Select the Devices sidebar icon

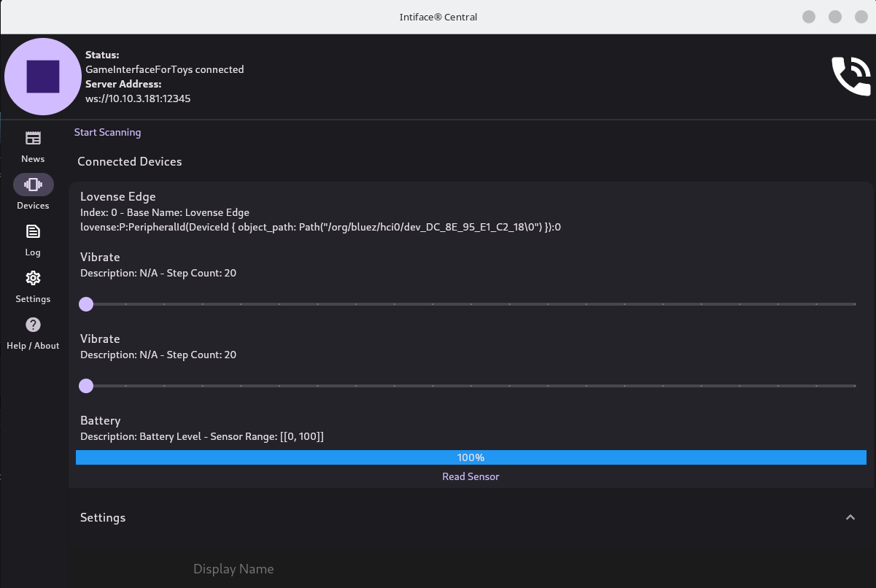pyautogui.click(x=33, y=185)
